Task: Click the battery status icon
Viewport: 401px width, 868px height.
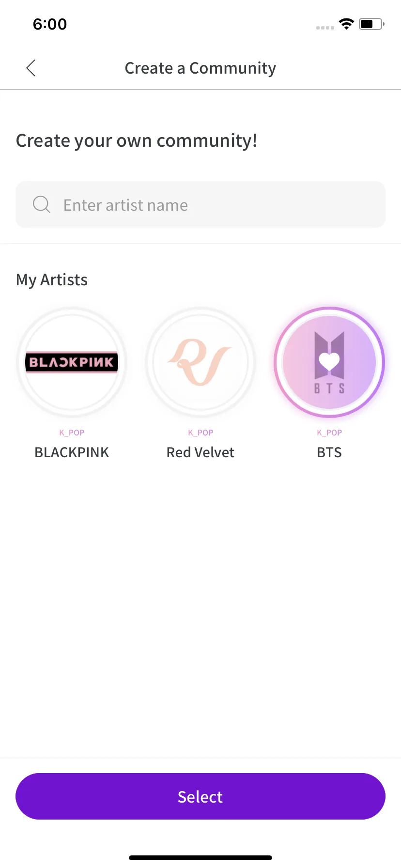Action: (371, 24)
